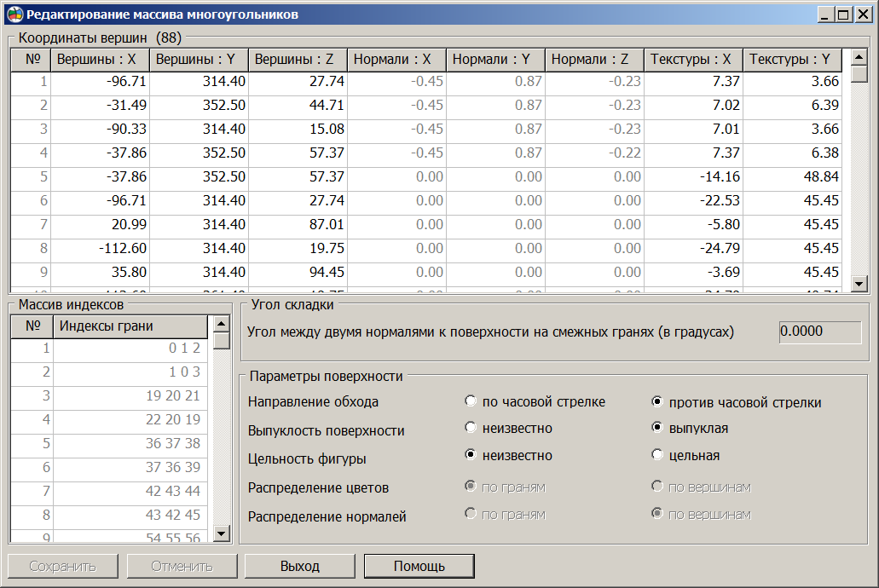The image size is (879, 588).
Task: Click the "Нормали : Z" column header
Action: 592,60
